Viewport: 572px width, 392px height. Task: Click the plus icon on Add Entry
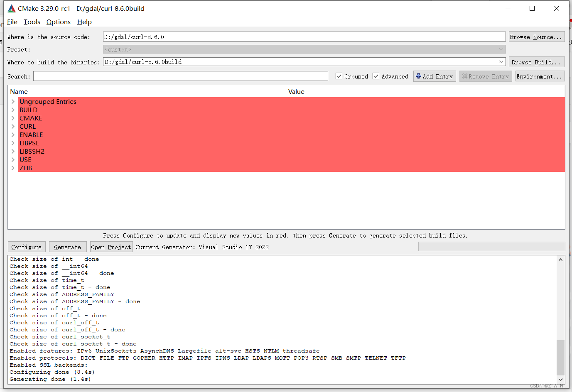tap(419, 76)
